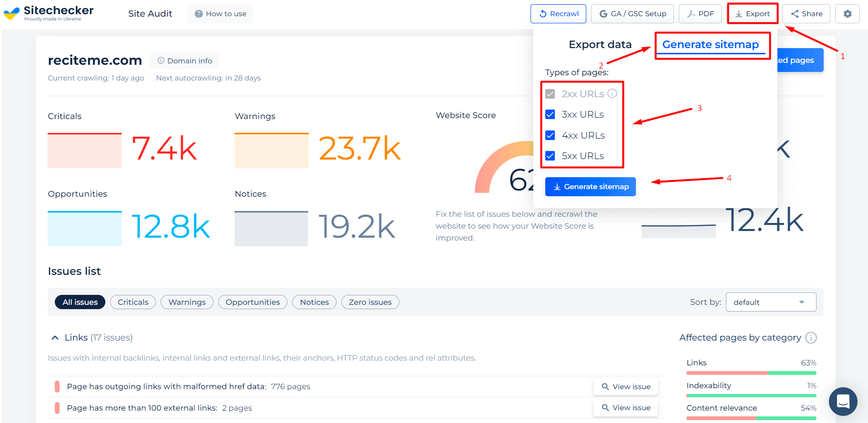Click the Recrawl button
Screen dimensions: 868x423
point(559,14)
